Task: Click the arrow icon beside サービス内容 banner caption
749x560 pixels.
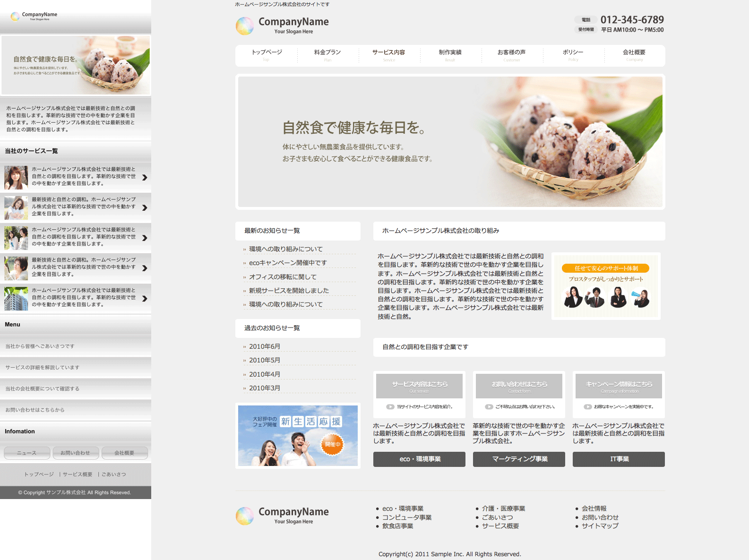Action: pyautogui.click(x=390, y=407)
